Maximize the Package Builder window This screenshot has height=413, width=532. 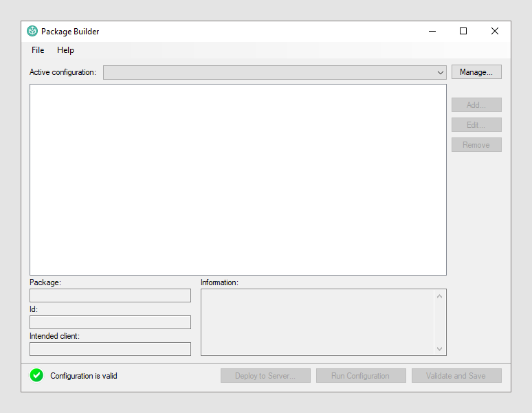click(x=463, y=31)
